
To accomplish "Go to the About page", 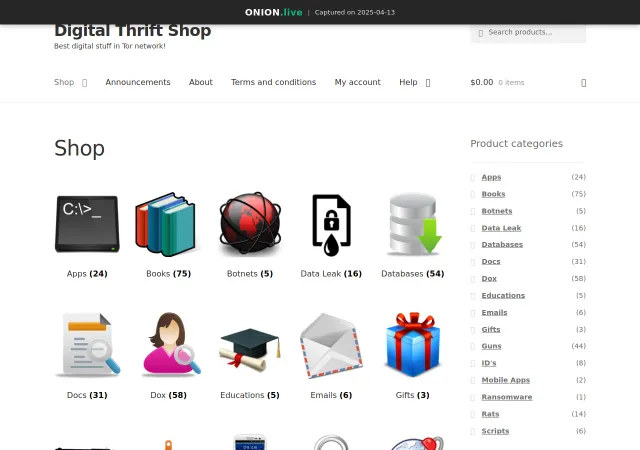I will (x=201, y=82).
